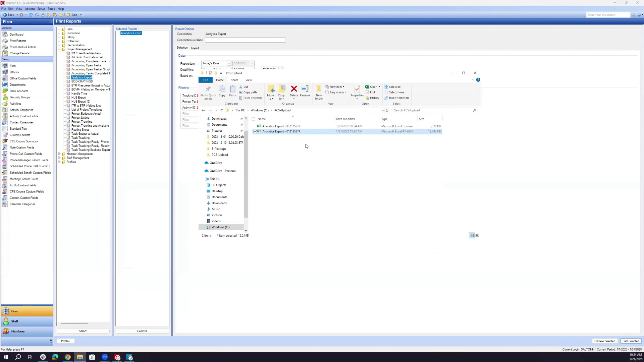
Task: Open Security Groups in Setup list
Action: [20, 97]
